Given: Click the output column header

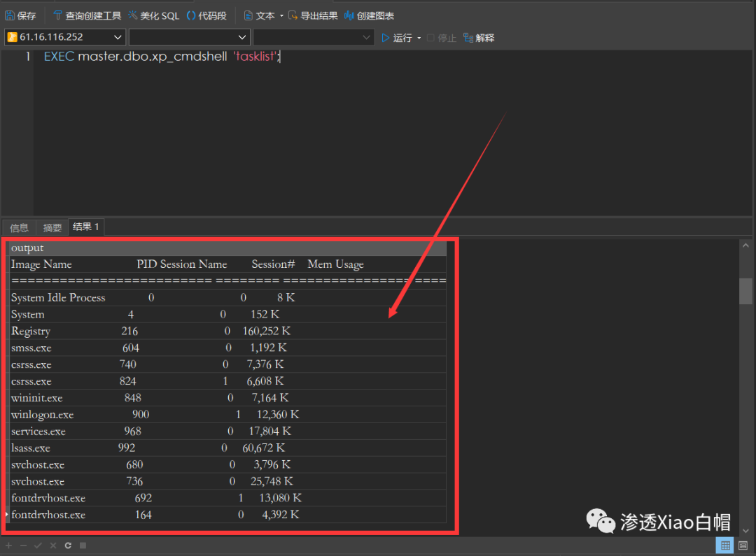Looking at the screenshot, I should point(228,248).
